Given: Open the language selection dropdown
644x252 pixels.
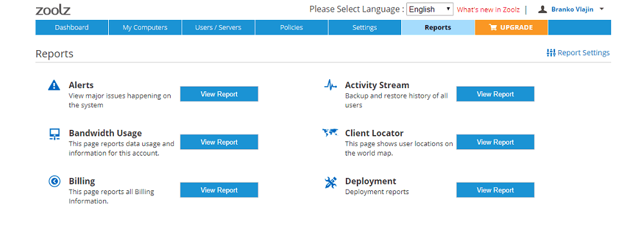Looking at the screenshot, I should coord(430,9).
